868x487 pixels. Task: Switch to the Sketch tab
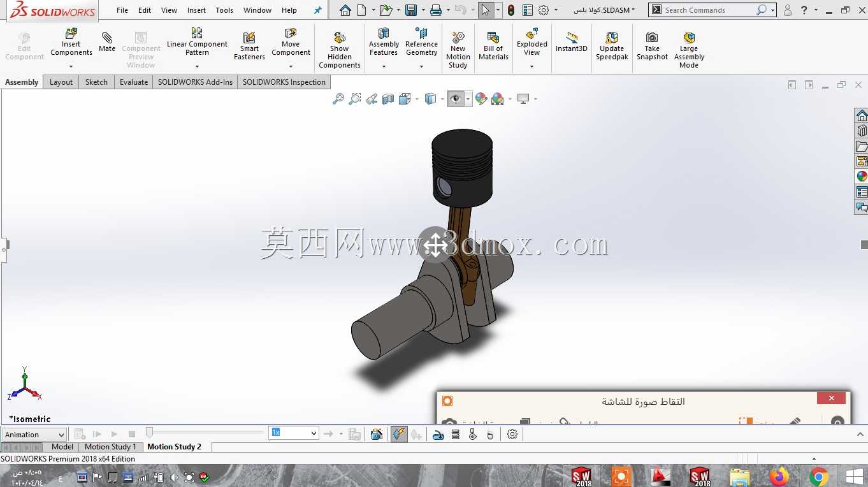coord(96,82)
